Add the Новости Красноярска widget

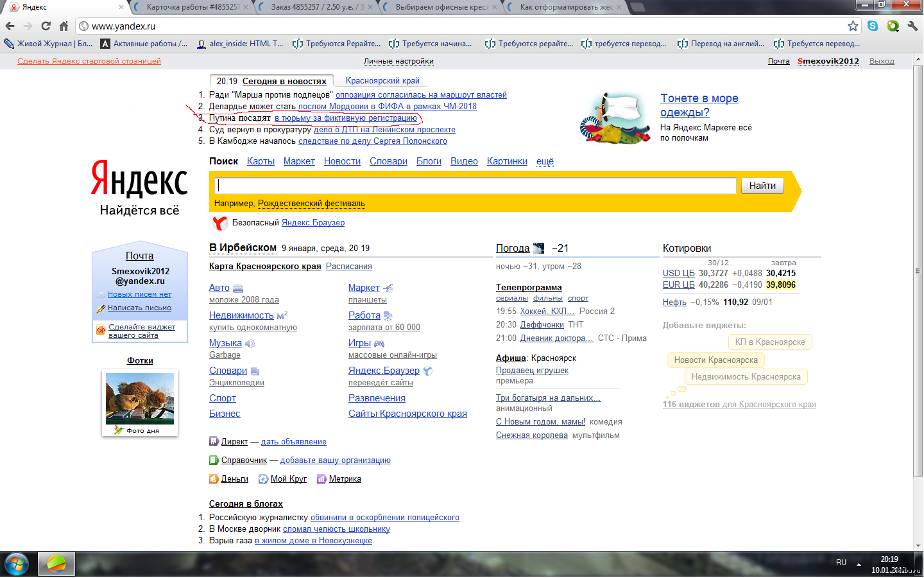tap(715, 360)
